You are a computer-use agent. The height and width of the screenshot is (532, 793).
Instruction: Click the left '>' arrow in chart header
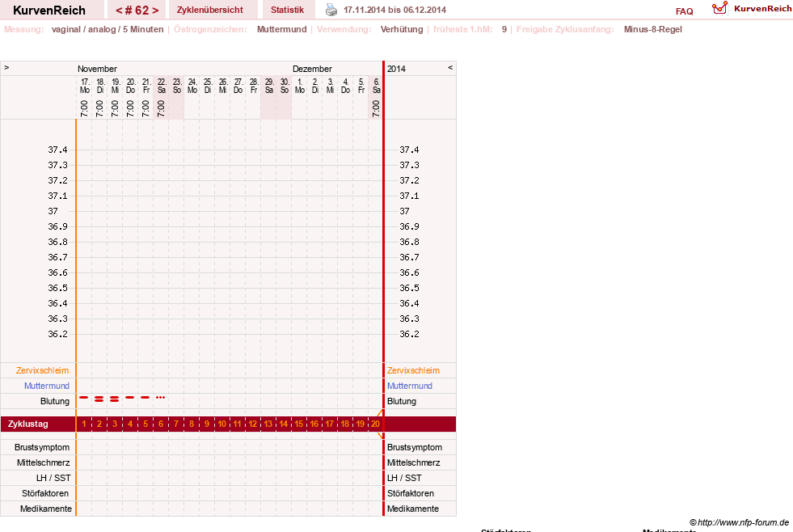(x=6, y=67)
